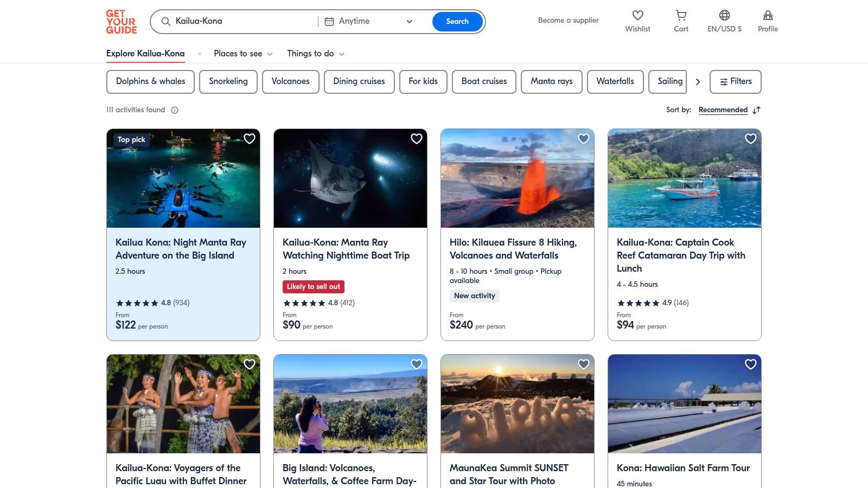Screen dimensions: 868x488
Task: Toggle wishlist heart on Kilauea Fissure 8 Hiking
Action: (x=584, y=139)
